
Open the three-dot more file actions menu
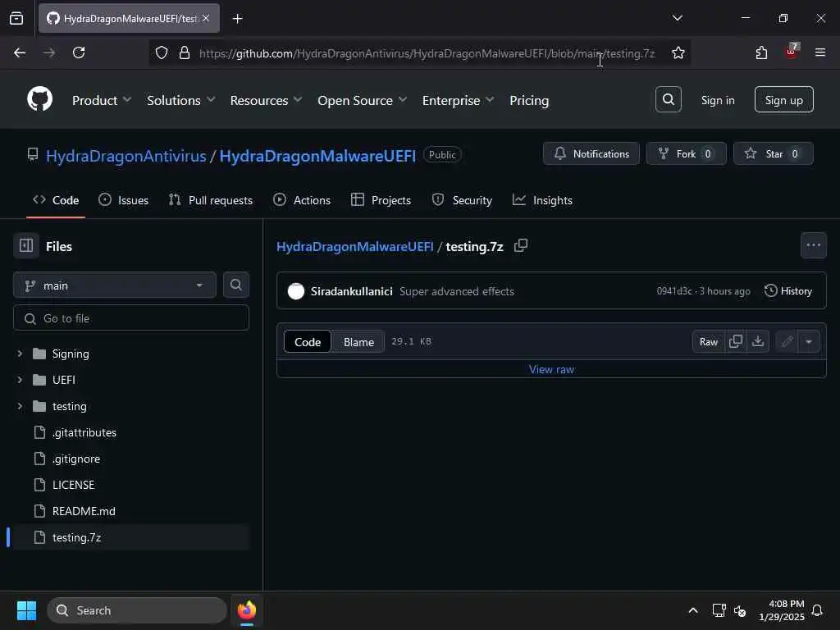pyautogui.click(x=813, y=245)
